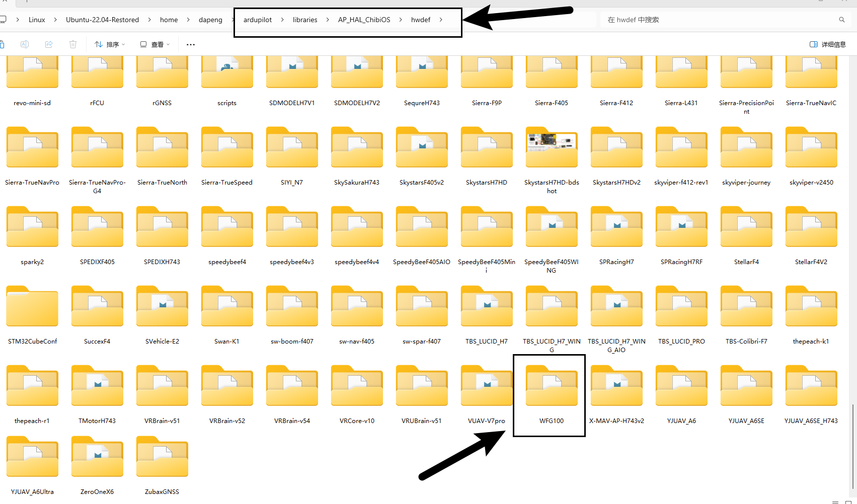The width and height of the screenshot is (857, 504).
Task: Click the Delete trash icon in the toolbar
Action: pos(73,44)
